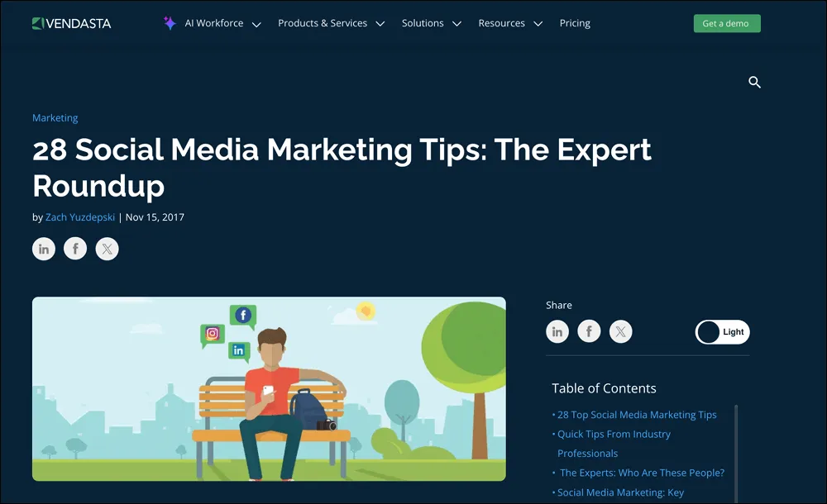
Task: Share the article on Facebook
Action: click(x=74, y=248)
